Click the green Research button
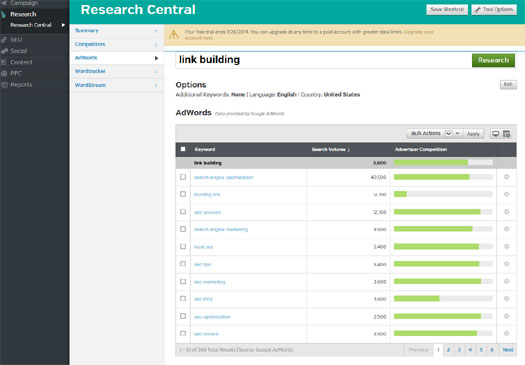 pos(493,60)
